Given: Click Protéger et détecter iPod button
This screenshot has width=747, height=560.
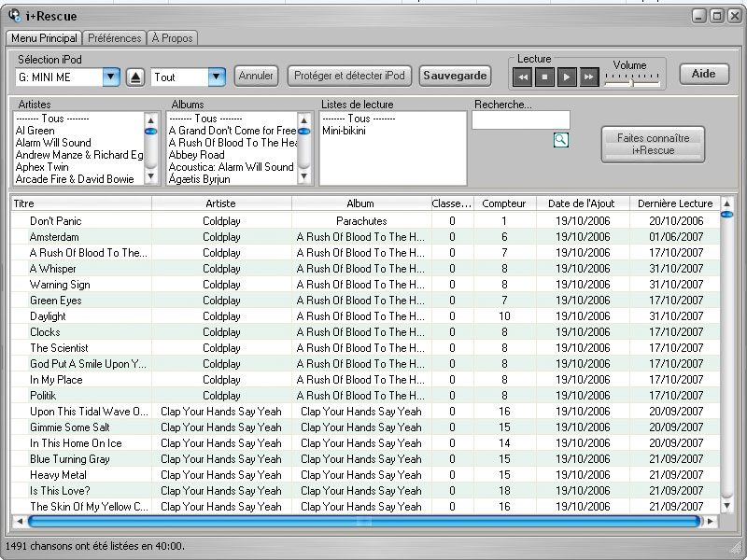Looking at the screenshot, I should coord(349,76).
